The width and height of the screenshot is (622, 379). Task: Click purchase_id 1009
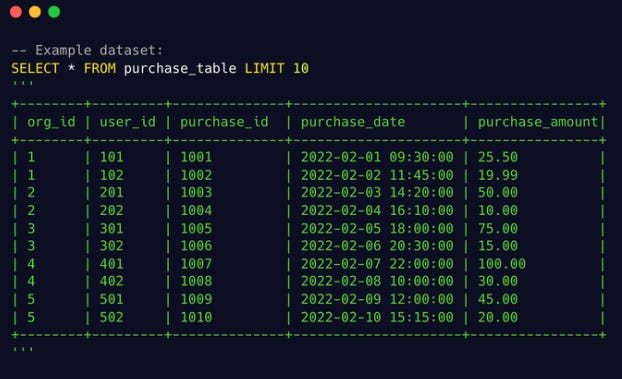click(196, 299)
